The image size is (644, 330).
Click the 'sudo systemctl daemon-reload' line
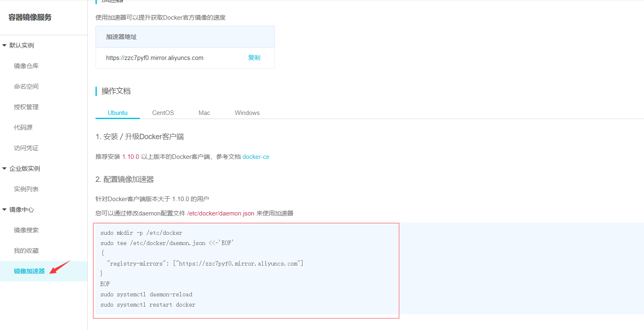coord(146,294)
